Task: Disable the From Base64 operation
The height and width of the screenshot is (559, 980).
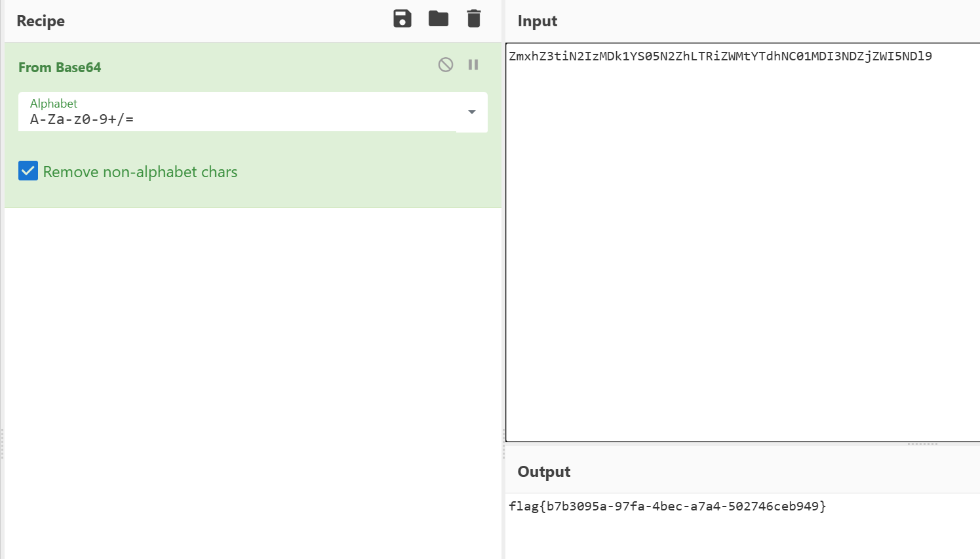Action: point(446,64)
